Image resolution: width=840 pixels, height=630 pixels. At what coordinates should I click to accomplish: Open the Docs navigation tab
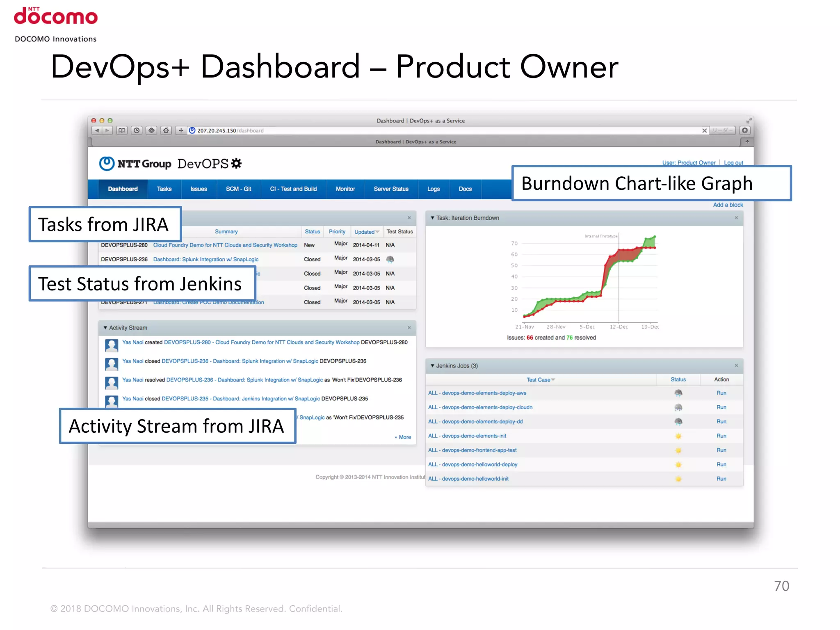coord(465,189)
